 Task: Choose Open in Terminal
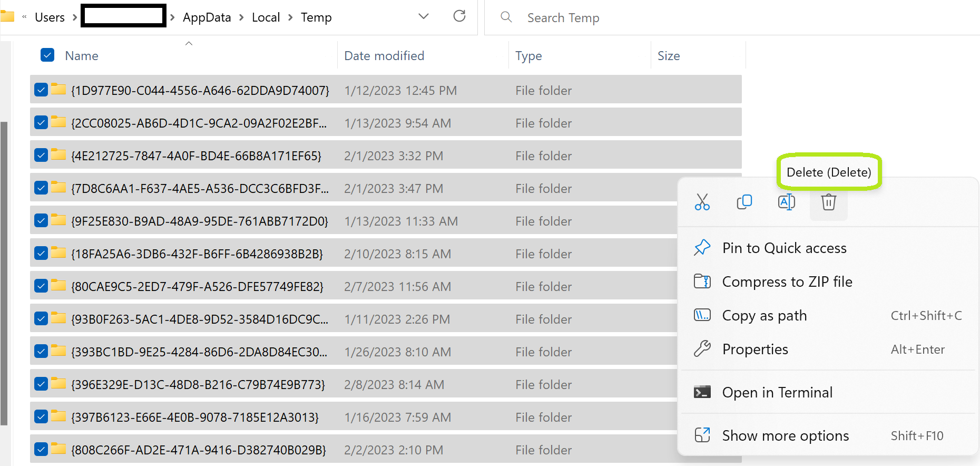tap(777, 392)
